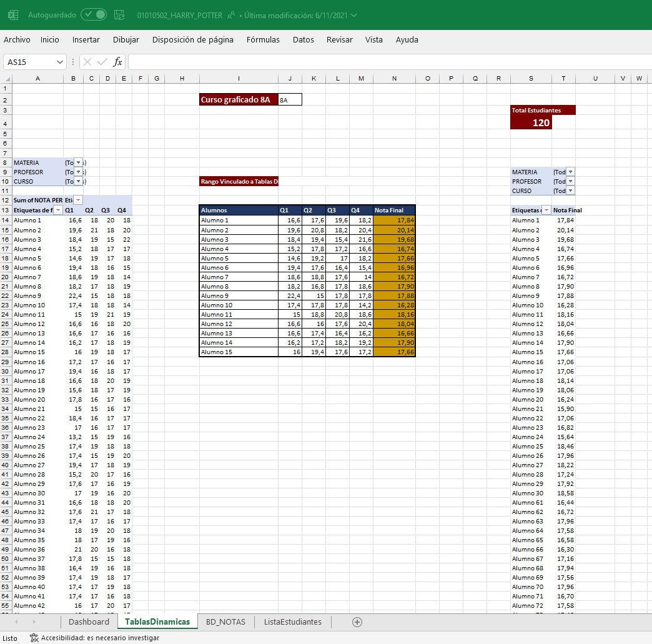This screenshot has width=652, height=644.
Task: Select Sum of NOTA PER cell
Action: (38, 200)
